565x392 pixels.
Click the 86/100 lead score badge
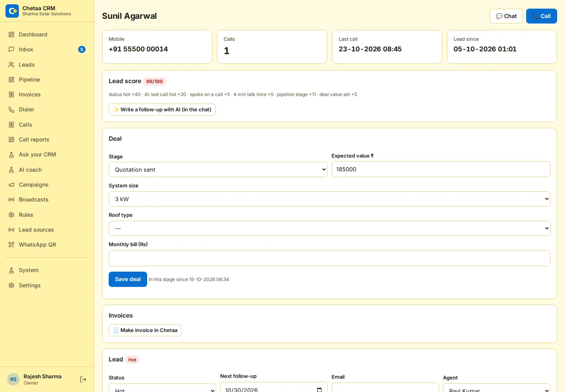(x=155, y=82)
